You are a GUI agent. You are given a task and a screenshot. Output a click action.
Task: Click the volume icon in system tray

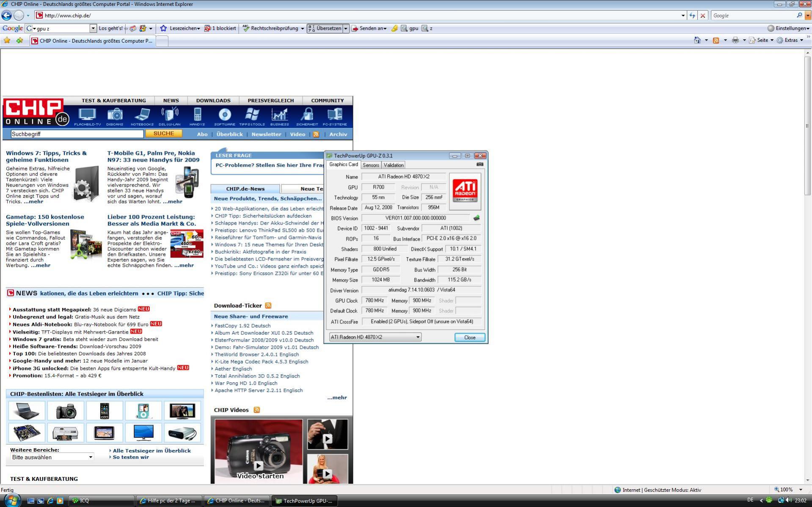point(789,501)
